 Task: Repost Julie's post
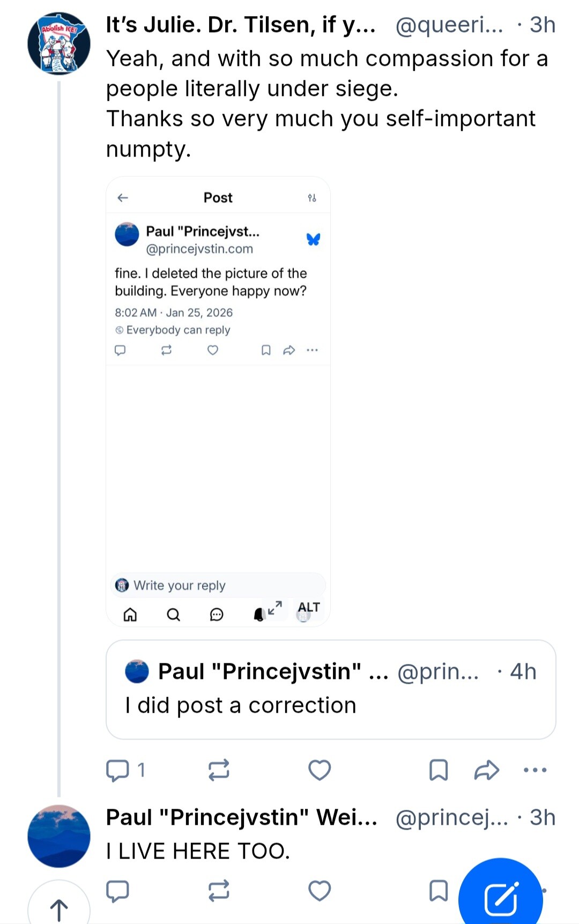tap(219, 770)
